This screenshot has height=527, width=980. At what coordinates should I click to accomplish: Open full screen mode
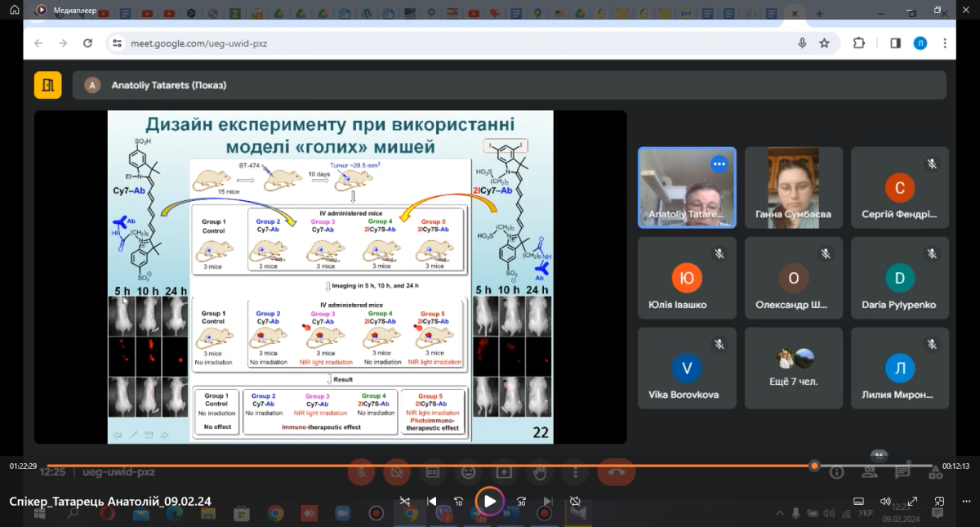coord(912,501)
